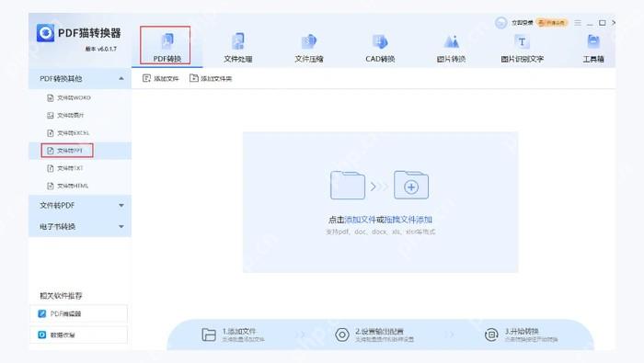
Task: Open the 工具箱 toolbox tab
Action: pyautogui.click(x=593, y=48)
